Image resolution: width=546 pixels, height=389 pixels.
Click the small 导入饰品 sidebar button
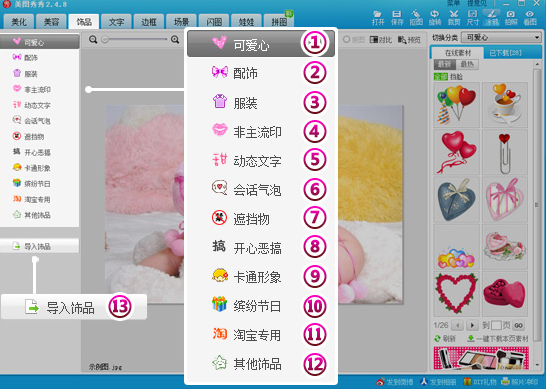39,246
